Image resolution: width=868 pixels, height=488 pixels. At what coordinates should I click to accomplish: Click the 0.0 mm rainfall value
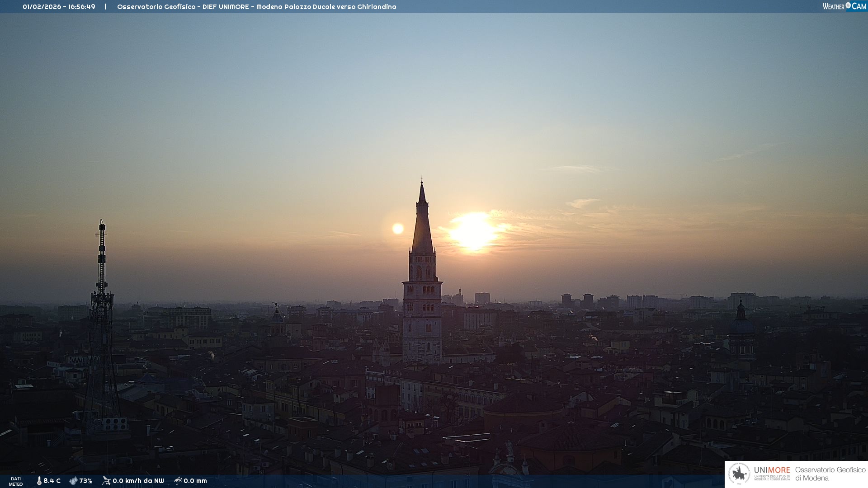195,481
